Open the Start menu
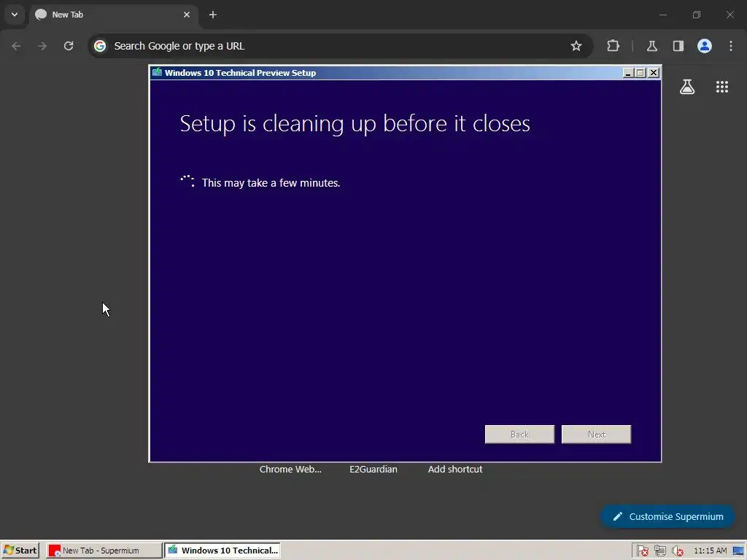This screenshot has width=747, height=560. (20, 551)
